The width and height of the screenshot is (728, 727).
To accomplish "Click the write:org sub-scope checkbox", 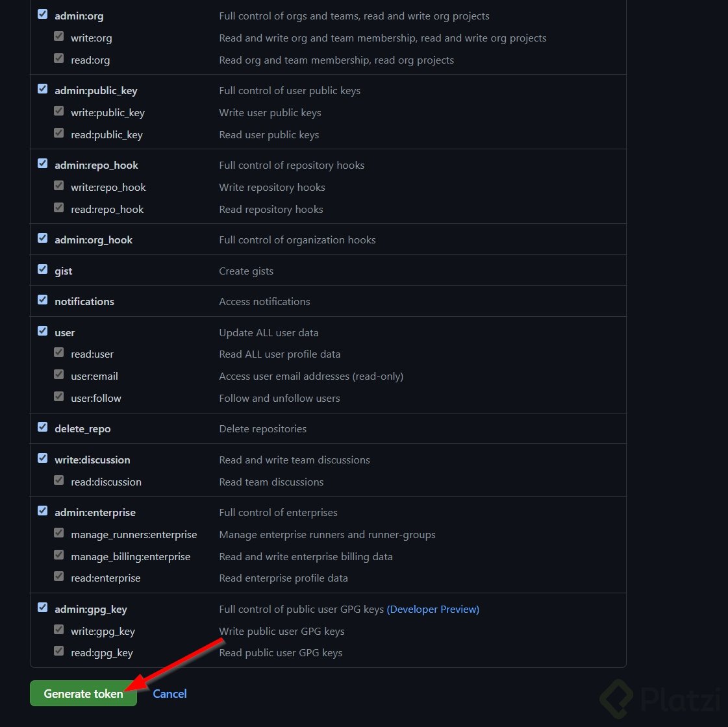I will [x=59, y=37].
